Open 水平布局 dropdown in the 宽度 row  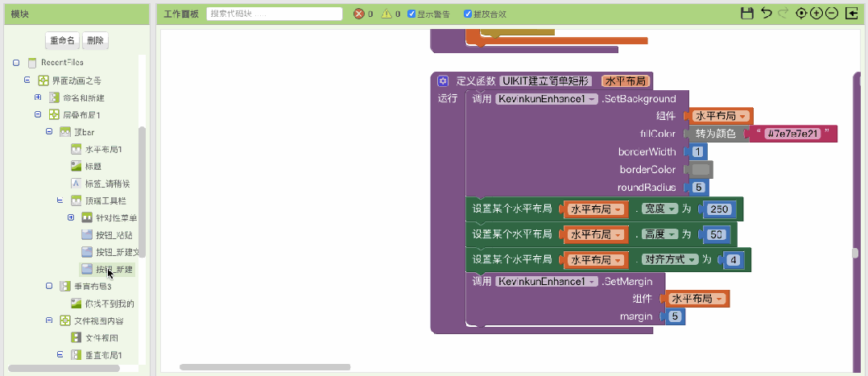coord(597,209)
